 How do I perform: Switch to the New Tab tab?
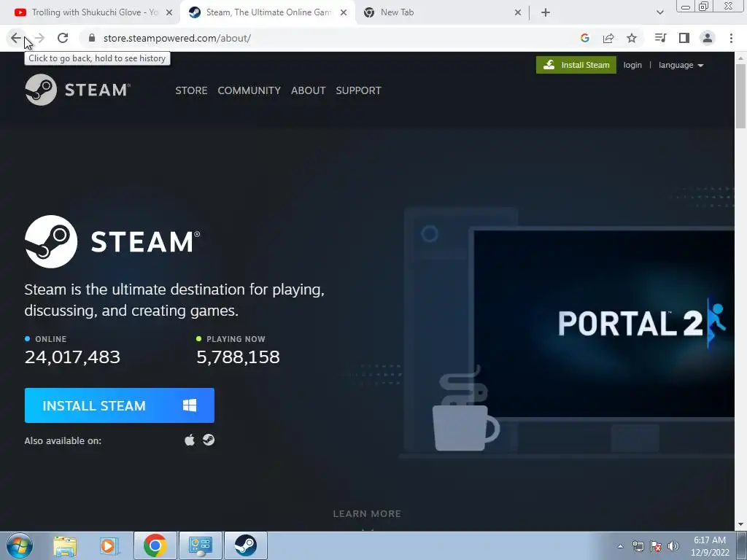coord(442,12)
